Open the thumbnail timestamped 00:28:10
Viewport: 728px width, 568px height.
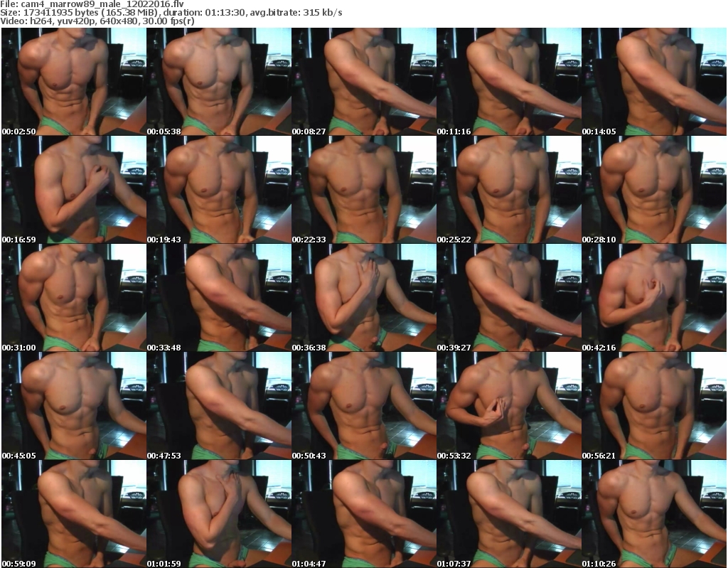[x=654, y=190]
